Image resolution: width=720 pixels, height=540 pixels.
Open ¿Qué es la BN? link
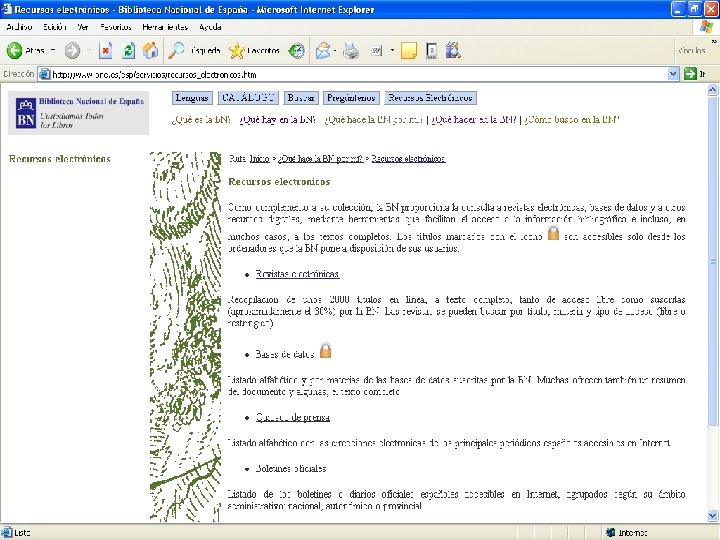(201, 120)
